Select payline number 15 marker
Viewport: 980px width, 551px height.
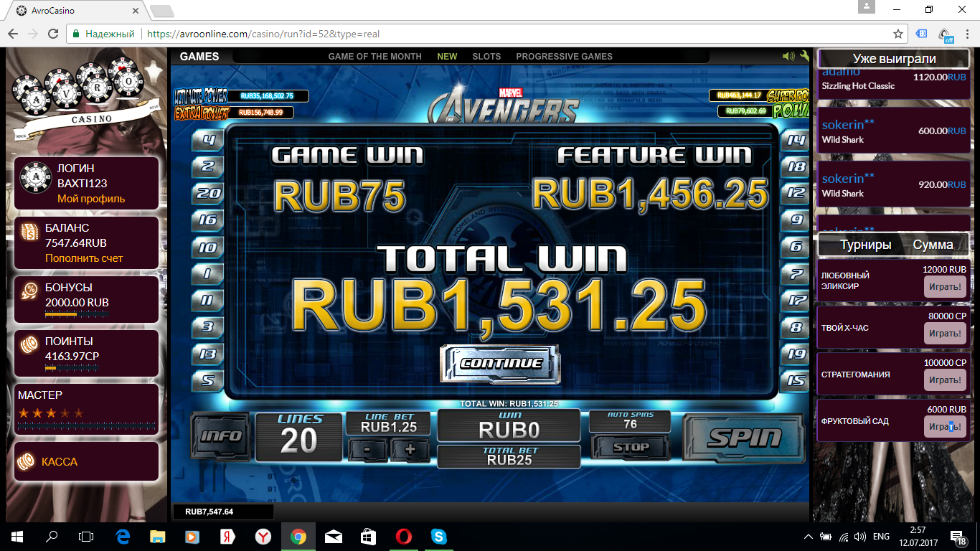pyautogui.click(x=796, y=380)
